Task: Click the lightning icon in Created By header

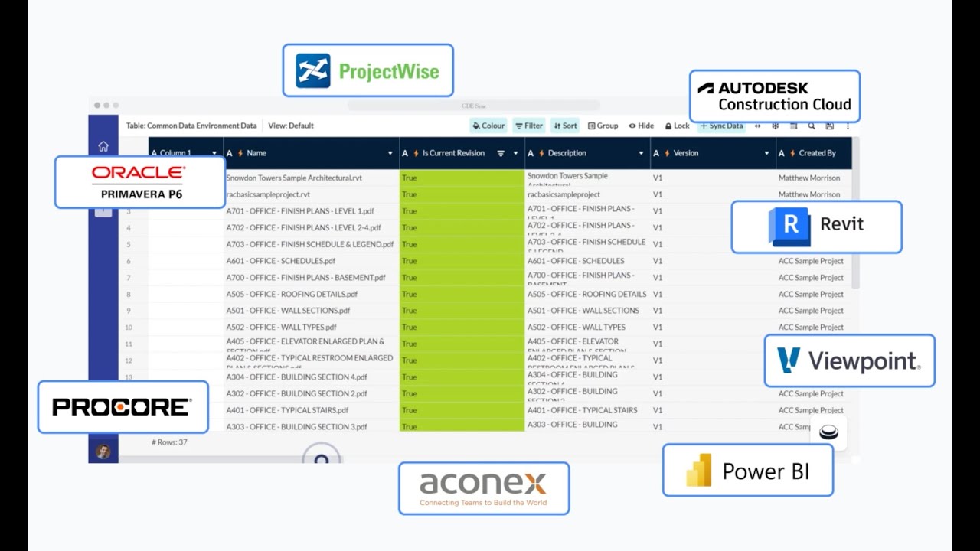Action: [793, 154]
